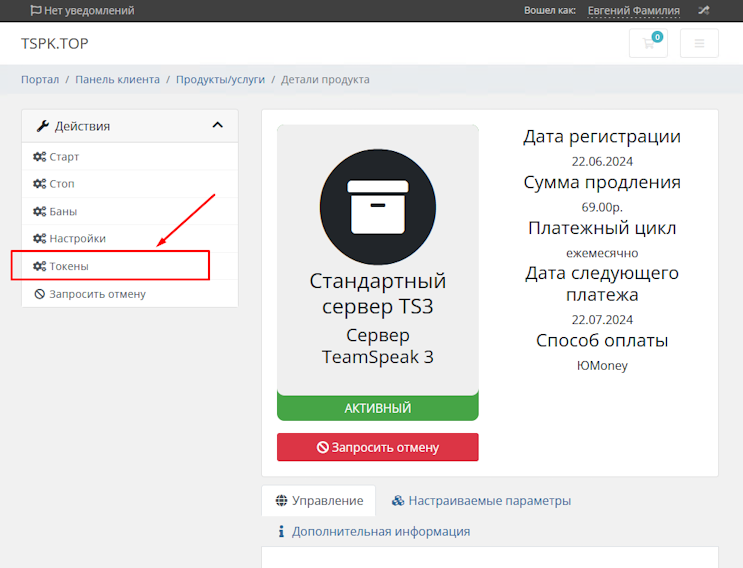Click the next payment date 22.07.2024

coord(602,320)
